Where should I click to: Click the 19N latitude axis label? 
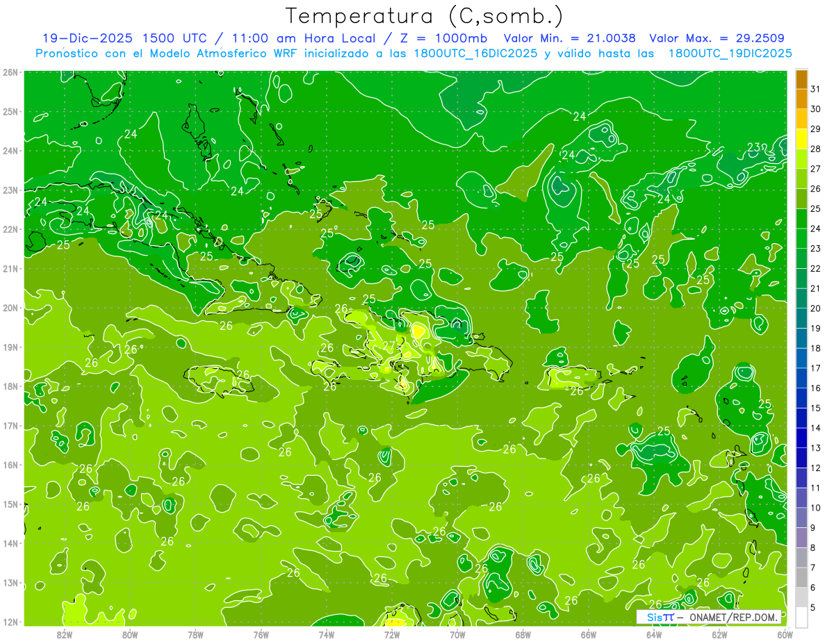tap(10, 347)
